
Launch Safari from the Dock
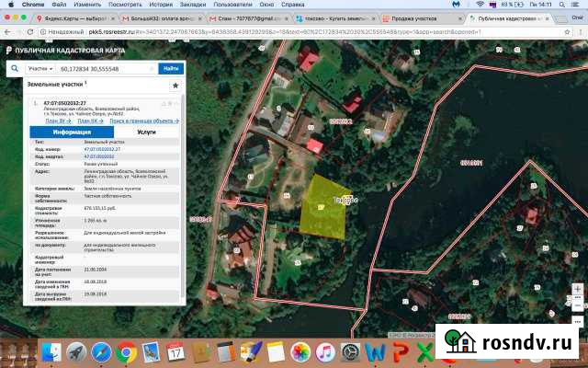coord(101,351)
